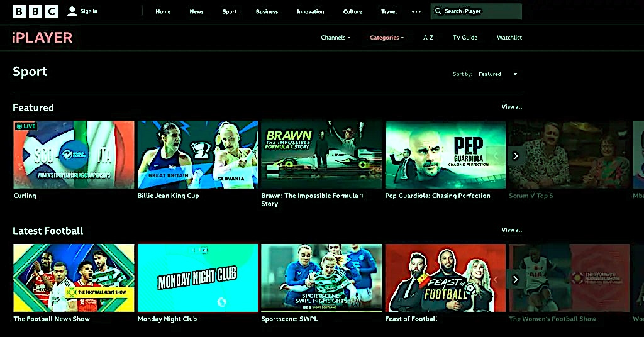The width and height of the screenshot is (644, 337).
Task: Open the Sportscene SWPL thumbnail
Action: pos(321,278)
